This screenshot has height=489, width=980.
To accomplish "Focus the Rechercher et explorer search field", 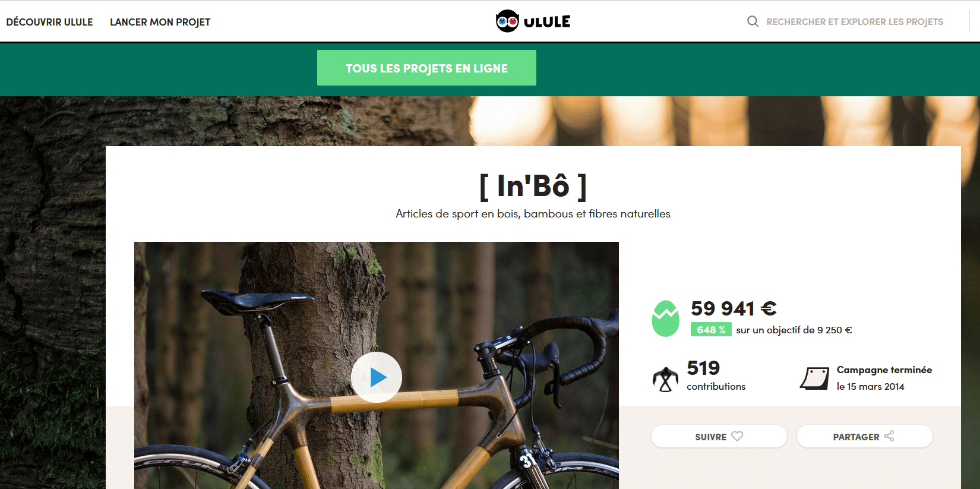I will click(x=855, y=22).
